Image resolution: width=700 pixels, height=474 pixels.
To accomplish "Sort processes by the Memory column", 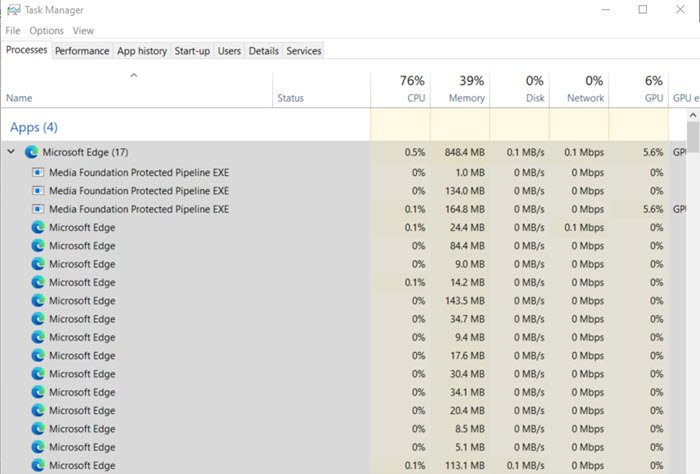I will click(460, 90).
